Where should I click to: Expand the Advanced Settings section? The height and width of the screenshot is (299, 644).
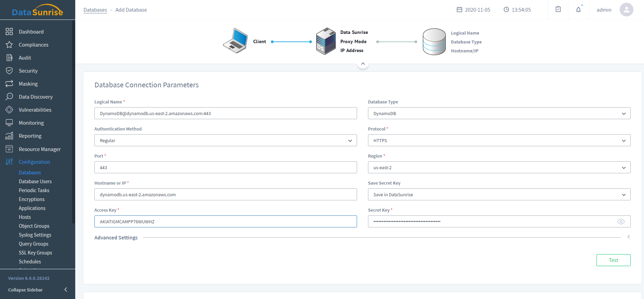tap(628, 237)
